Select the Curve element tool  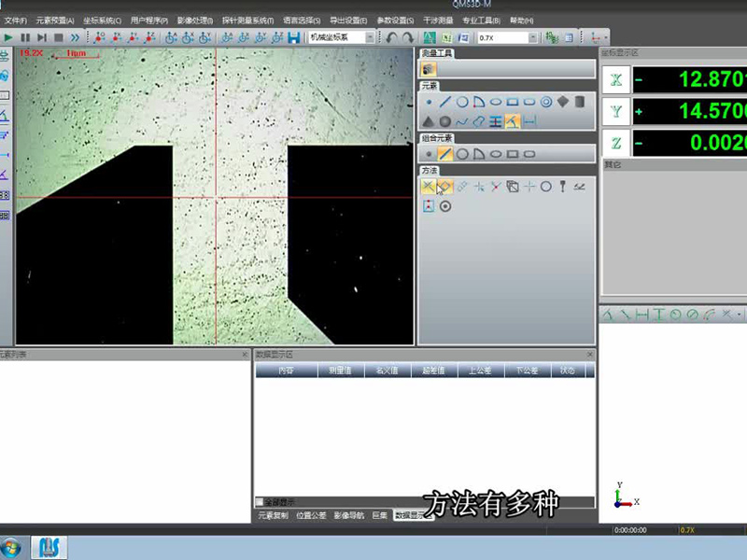[461, 121]
